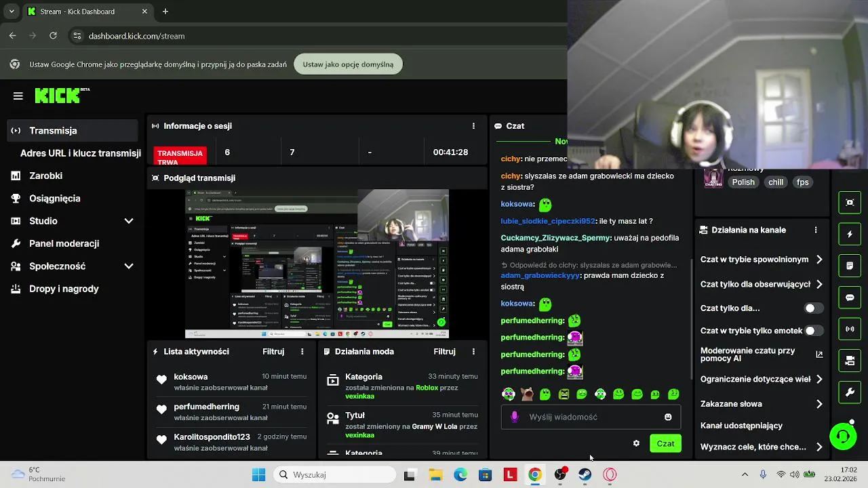
Task: Open Microsoft Edge from the taskbar
Action: click(x=460, y=474)
